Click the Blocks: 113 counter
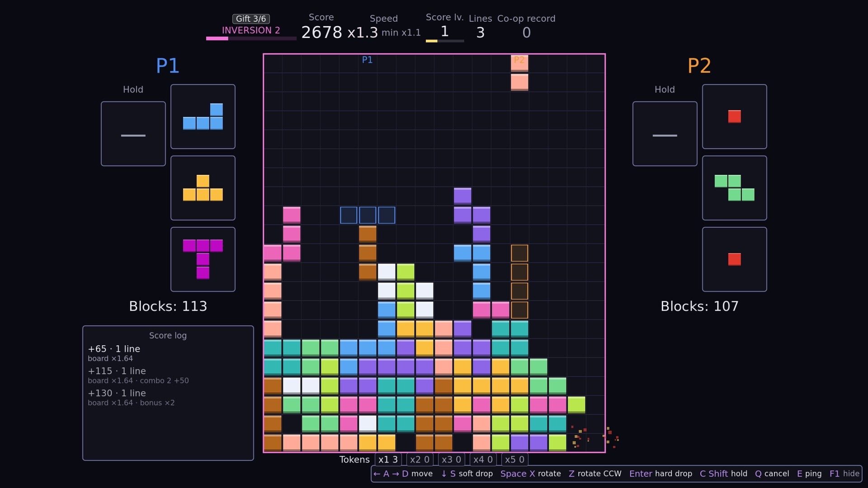Image resolution: width=868 pixels, height=488 pixels. click(x=168, y=306)
